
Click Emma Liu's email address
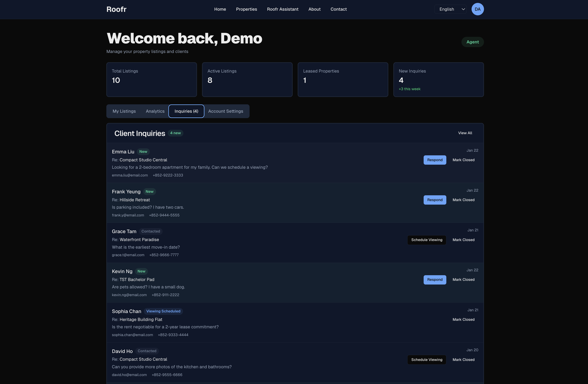tap(130, 175)
